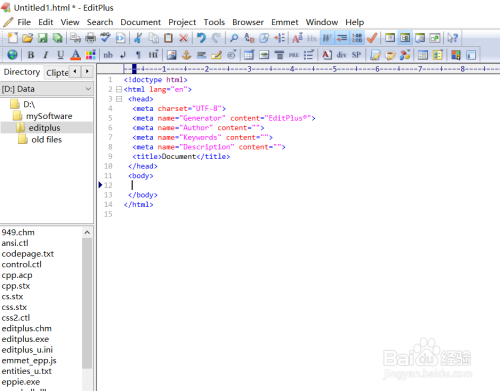Insert paragraph mark tag icon

point(138,55)
